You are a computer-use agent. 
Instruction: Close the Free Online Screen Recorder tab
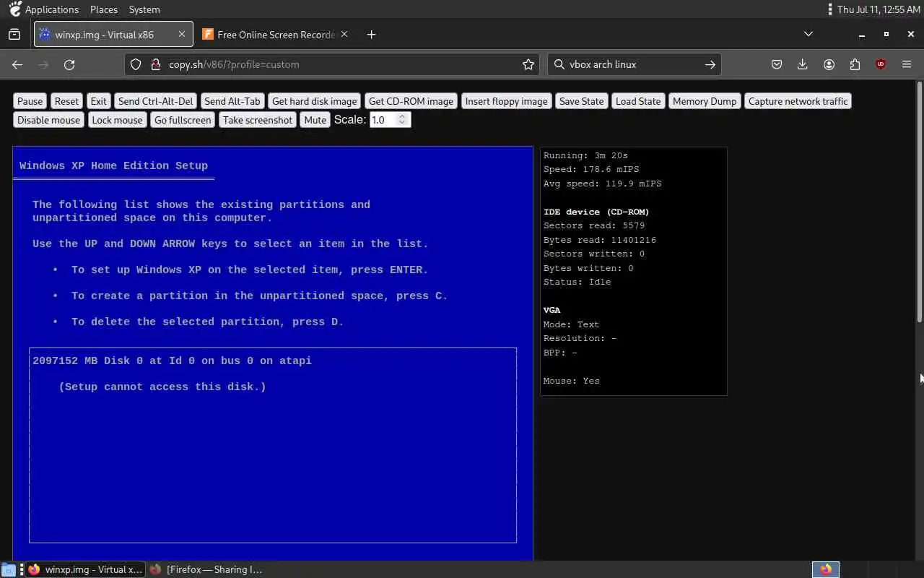[x=344, y=34]
